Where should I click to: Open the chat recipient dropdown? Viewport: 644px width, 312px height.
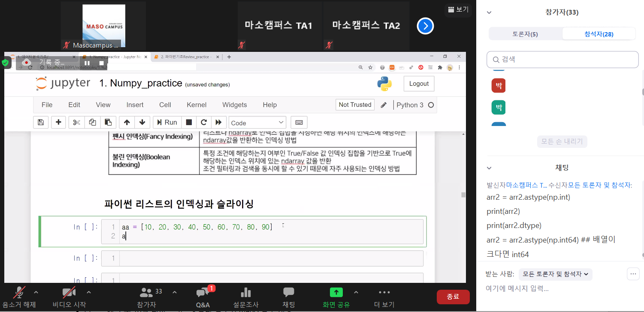555,274
